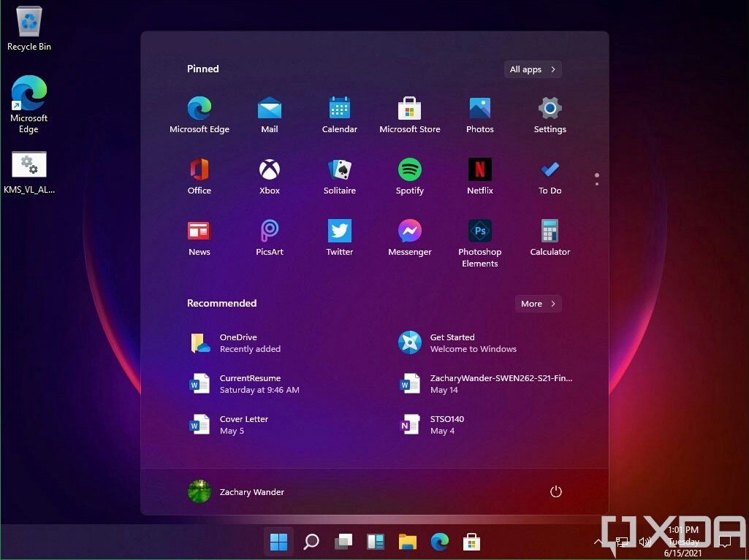
Task: Open Photoshop Elements
Action: pos(479,243)
